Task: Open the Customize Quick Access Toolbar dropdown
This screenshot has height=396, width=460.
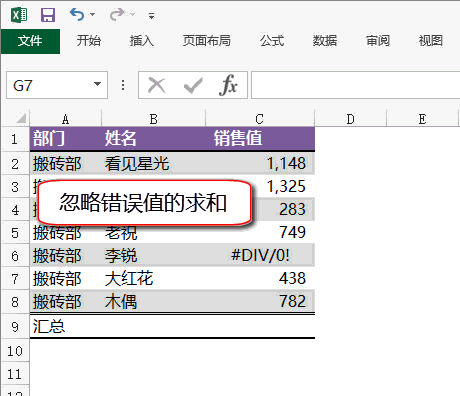Action: click(x=151, y=15)
